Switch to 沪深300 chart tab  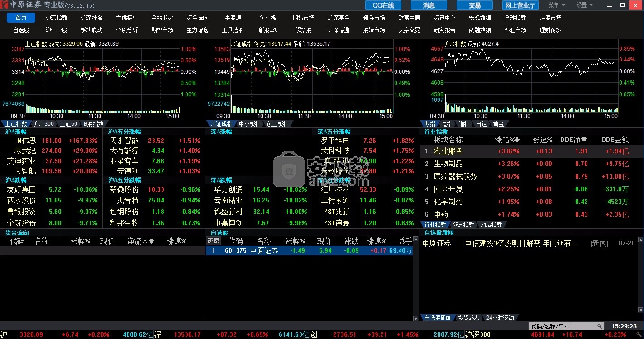[x=44, y=124]
